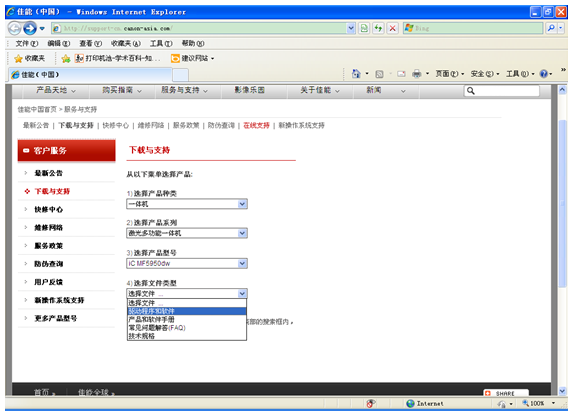The height and width of the screenshot is (417, 575).
Task: Open the 打印机油 bookmark link
Action: pyautogui.click(x=118, y=58)
